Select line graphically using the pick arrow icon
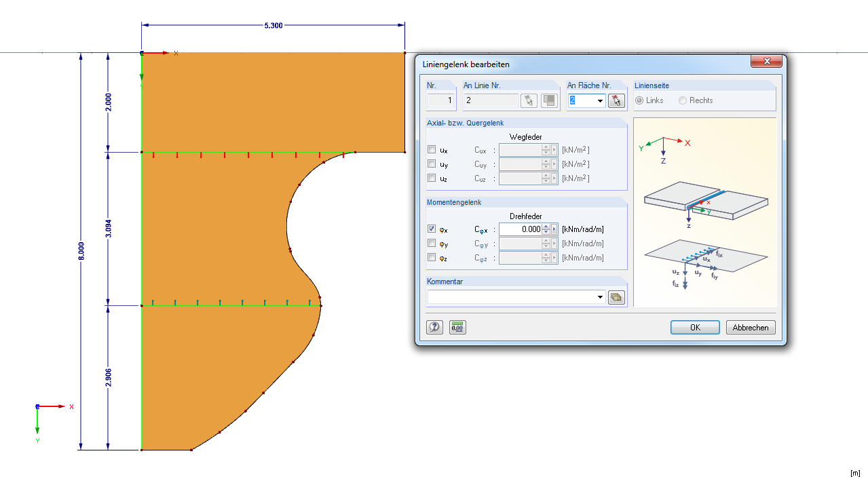 click(529, 102)
